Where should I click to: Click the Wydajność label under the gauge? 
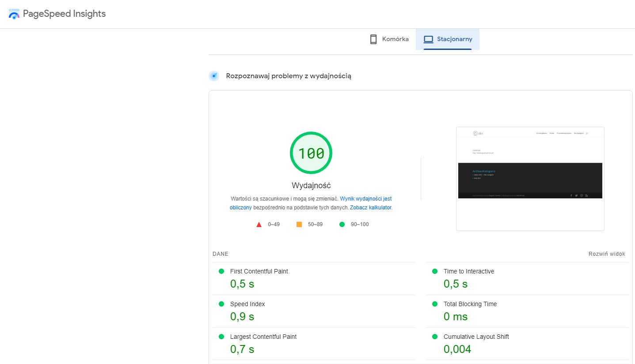click(311, 186)
